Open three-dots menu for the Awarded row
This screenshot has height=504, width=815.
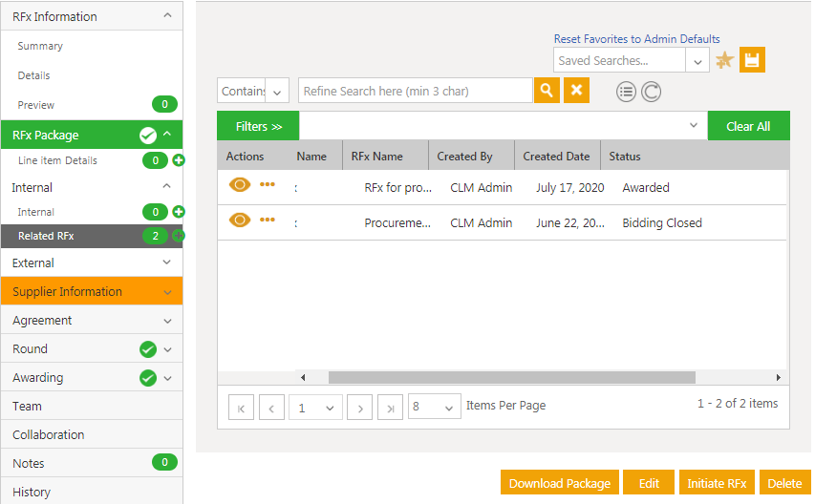(x=268, y=185)
